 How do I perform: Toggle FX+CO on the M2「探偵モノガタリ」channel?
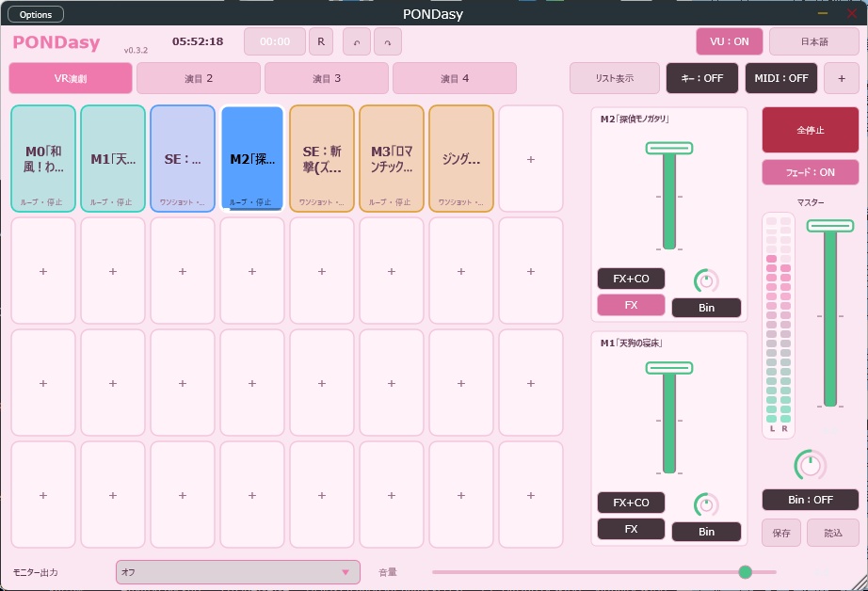[x=631, y=279]
